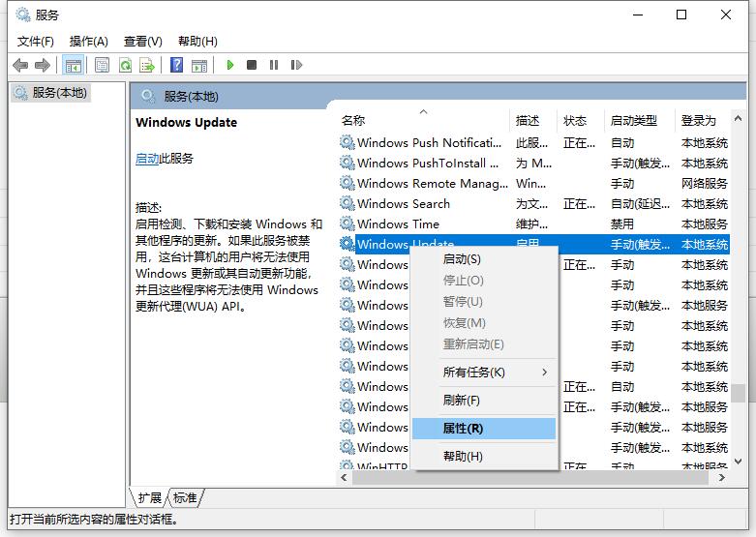Click the 启动 link to start this service

pyautogui.click(x=147, y=159)
